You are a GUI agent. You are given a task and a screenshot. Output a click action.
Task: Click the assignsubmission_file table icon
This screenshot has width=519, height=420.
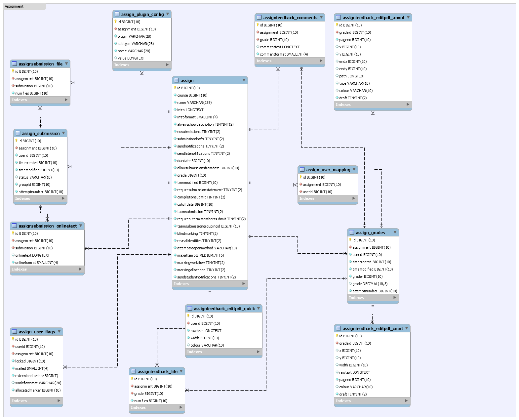[x=15, y=63]
